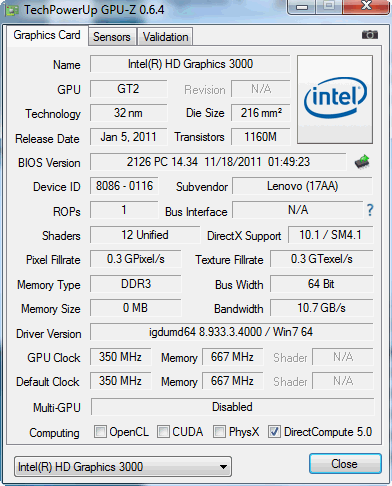Open the Validation tab

[x=165, y=37]
